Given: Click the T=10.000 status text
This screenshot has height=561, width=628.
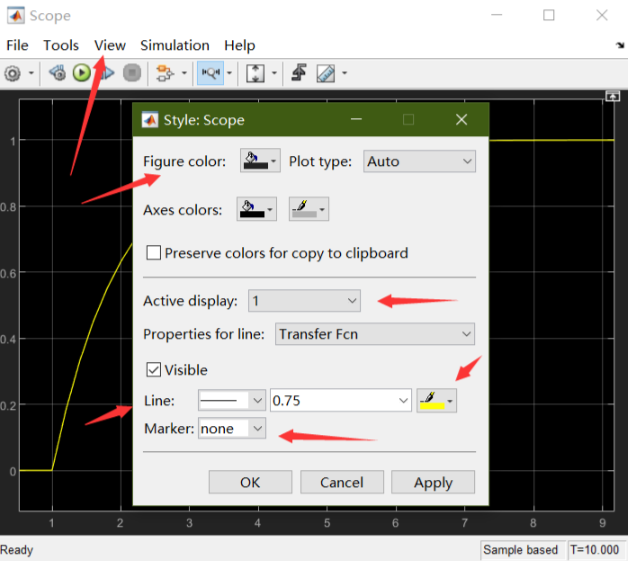Looking at the screenshot, I should click(595, 550).
